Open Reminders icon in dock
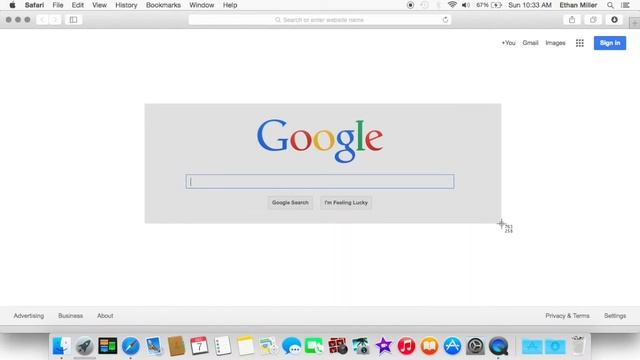Screen dimensions: 640x360 pos(222,346)
